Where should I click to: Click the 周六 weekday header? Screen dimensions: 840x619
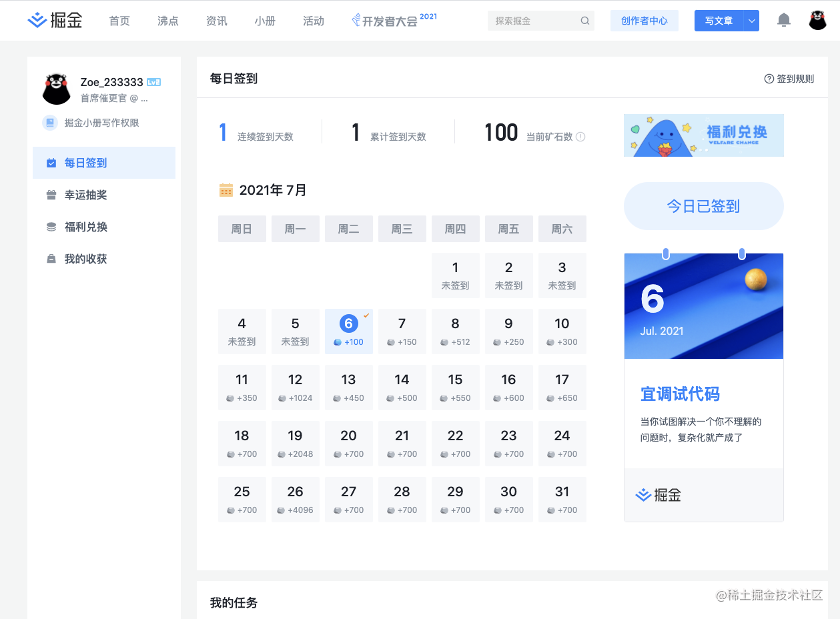(x=562, y=229)
